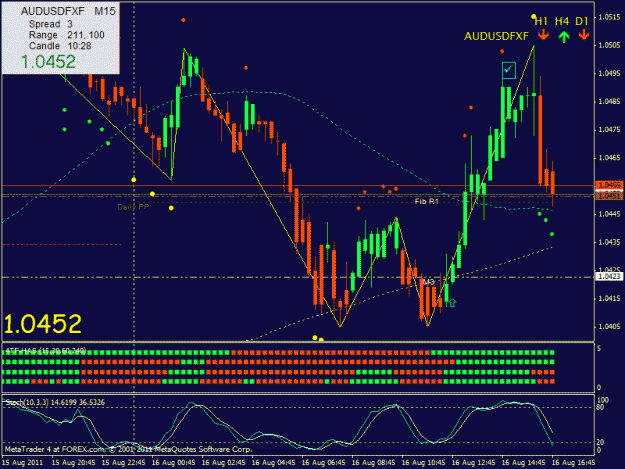Click the H4 green up arrow indicator
Image resolution: width=625 pixels, height=469 pixels.
pyautogui.click(x=563, y=37)
